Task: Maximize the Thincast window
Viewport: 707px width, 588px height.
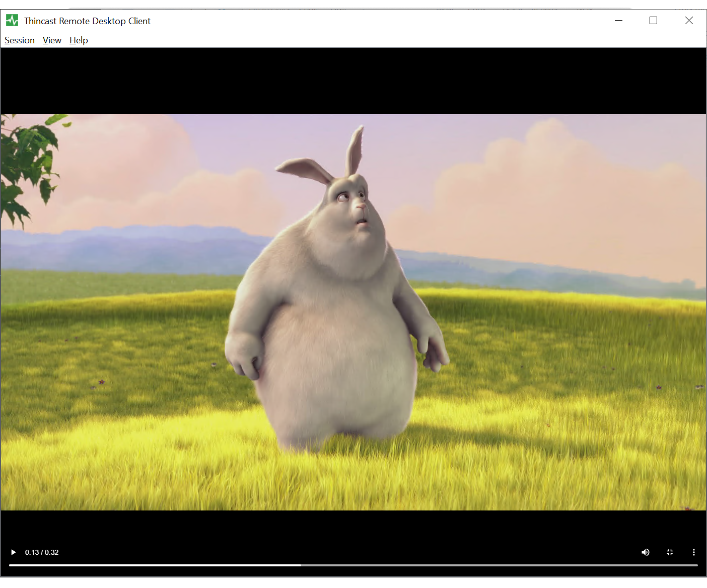Action: tap(654, 21)
